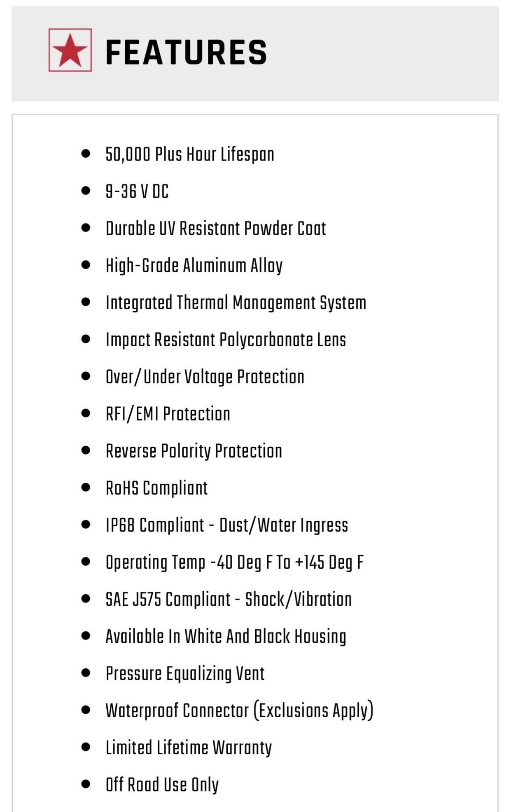The width and height of the screenshot is (511, 812).
Task: Click 'IP68 Compliant - Dust/Water Ingress'
Action: coord(227,525)
